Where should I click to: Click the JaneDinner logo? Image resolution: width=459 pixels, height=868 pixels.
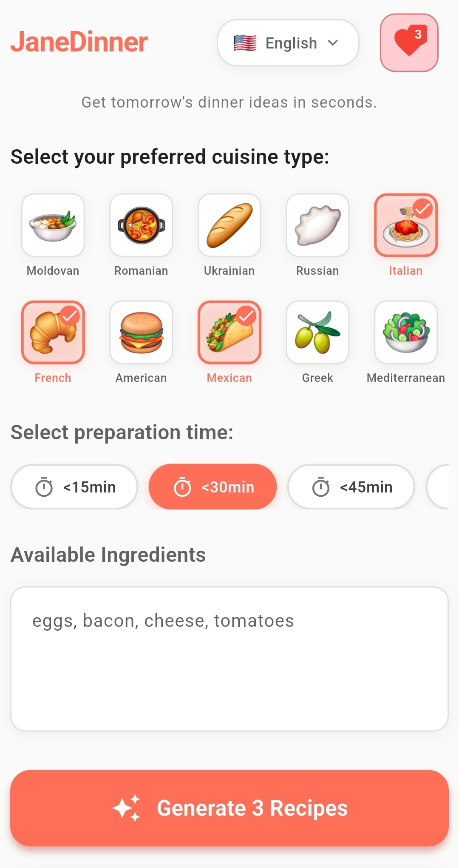point(79,42)
